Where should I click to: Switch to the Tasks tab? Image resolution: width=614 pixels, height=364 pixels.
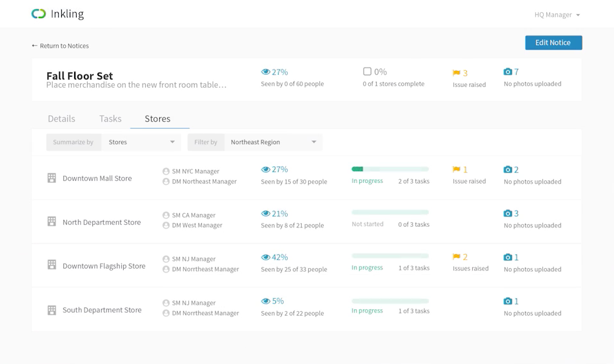[x=110, y=119]
